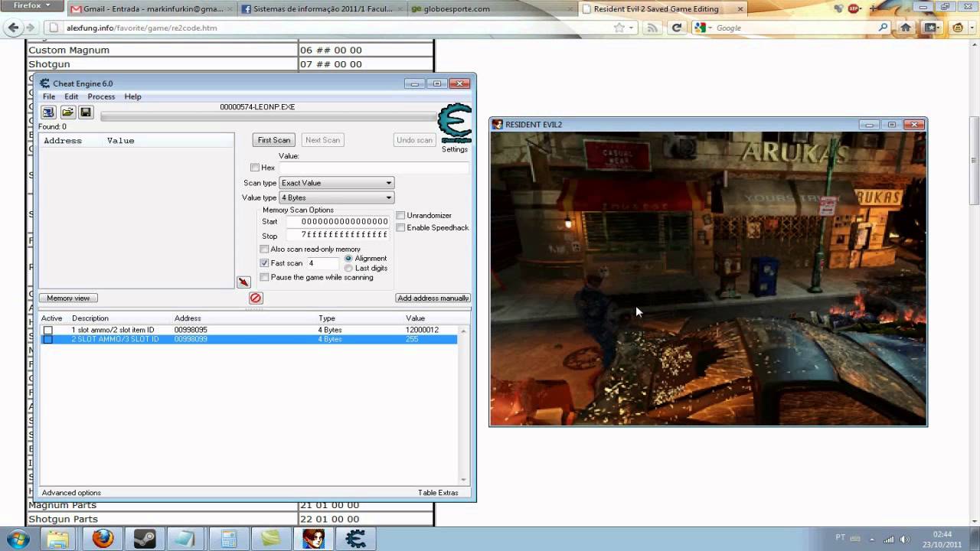Open the calculator taskbar icon
Screen dimensions: 980x551
pos(228,539)
